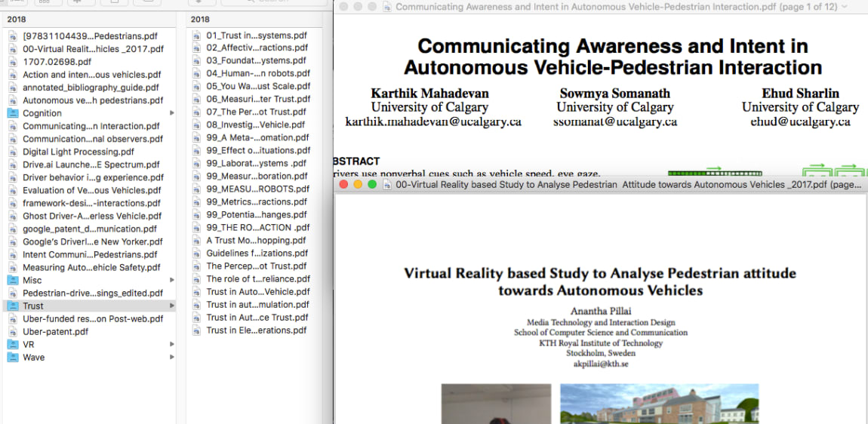
Task: Expand the Cognition folder arrow
Action: pos(171,113)
